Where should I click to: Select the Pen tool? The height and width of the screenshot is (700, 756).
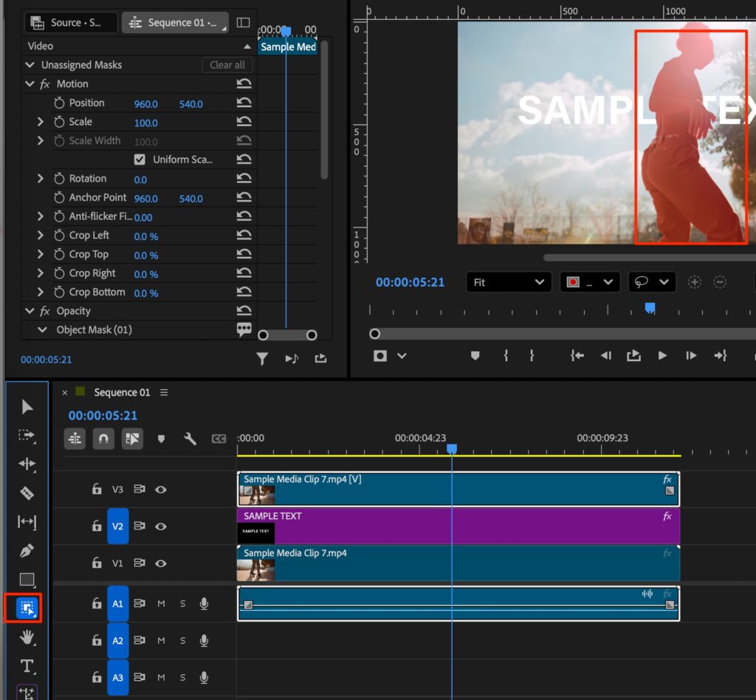pos(27,551)
